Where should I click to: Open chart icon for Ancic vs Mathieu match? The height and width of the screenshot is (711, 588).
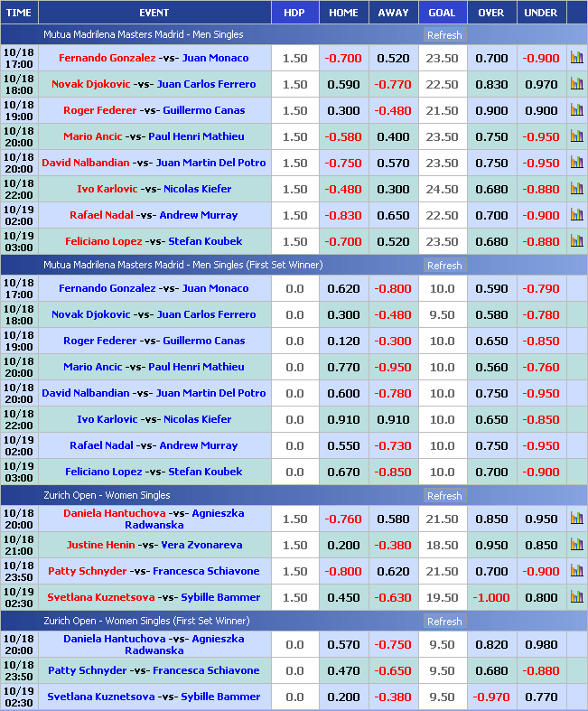click(576, 136)
